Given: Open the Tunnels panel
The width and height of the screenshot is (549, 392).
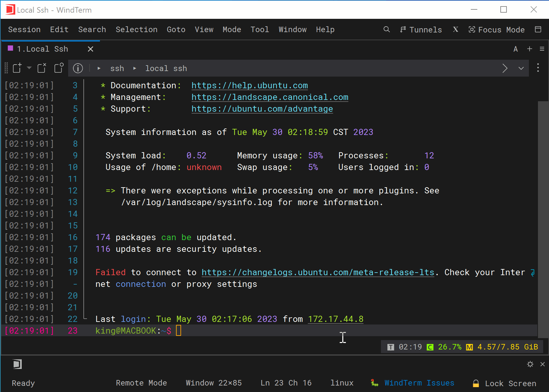Looking at the screenshot, I should coord(421,30).
